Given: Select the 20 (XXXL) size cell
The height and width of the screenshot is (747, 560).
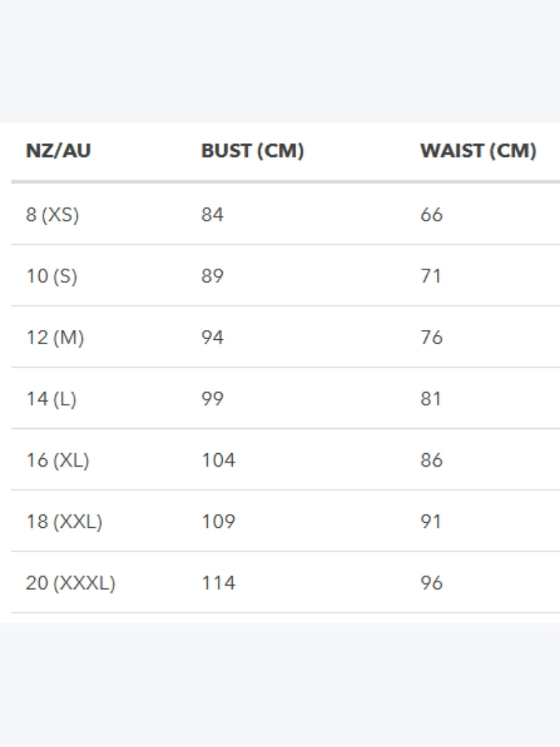Looking at the screenshot, I should [x=70, y=583].
